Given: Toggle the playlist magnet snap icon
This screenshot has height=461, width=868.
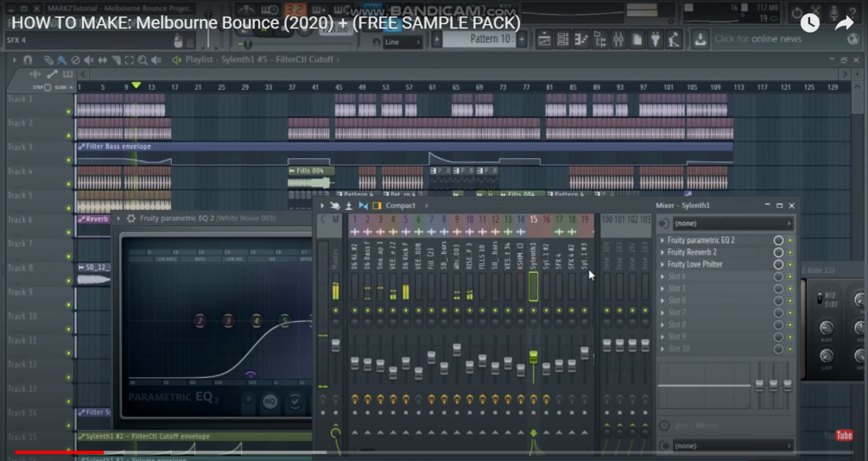Looking at the screenshot, I should pos(28,60).
